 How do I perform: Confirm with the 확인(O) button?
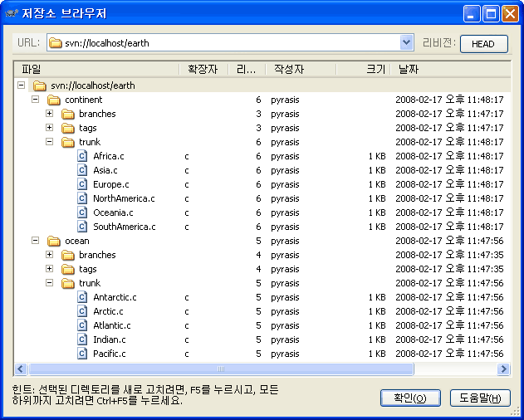pos(409,398)
